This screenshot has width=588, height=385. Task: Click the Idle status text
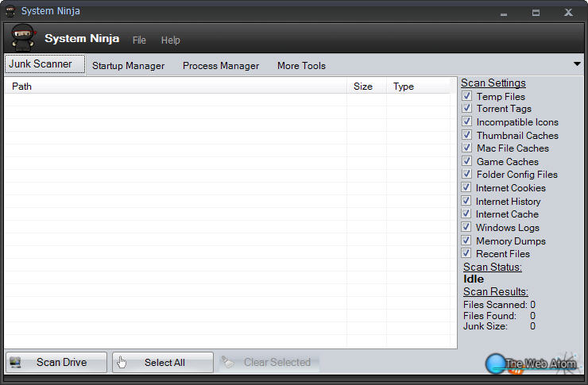(x=474, y=279)
